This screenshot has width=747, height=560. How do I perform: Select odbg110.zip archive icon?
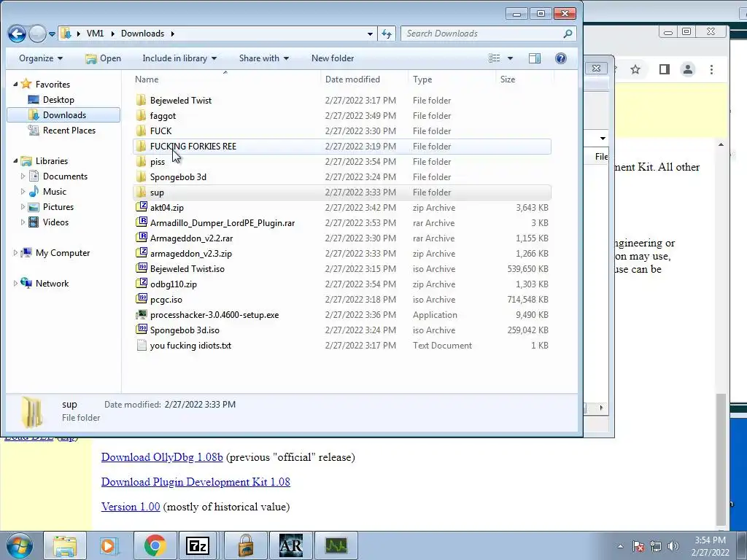point(141,284)
